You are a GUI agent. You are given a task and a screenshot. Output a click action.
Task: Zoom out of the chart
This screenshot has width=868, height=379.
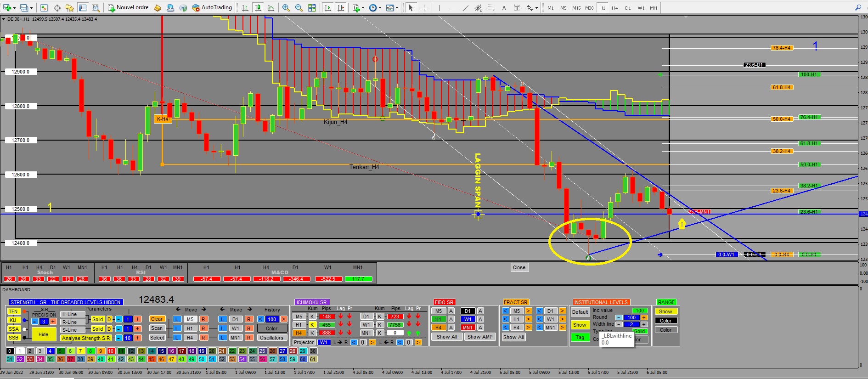[299, 8]
